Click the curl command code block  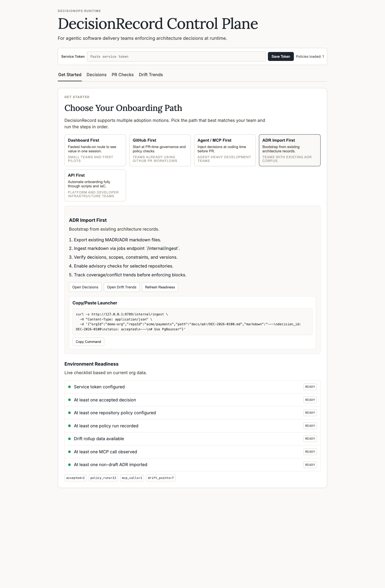pyautogui.click(x=192, y=322)
